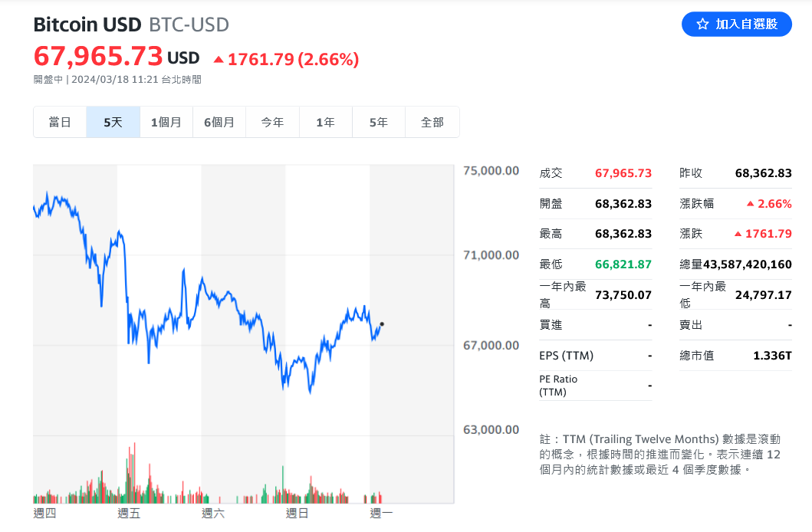Click the 67,965.73 headline price
The height and width of the screenshot is (532, 812).
tap(98, 56)
